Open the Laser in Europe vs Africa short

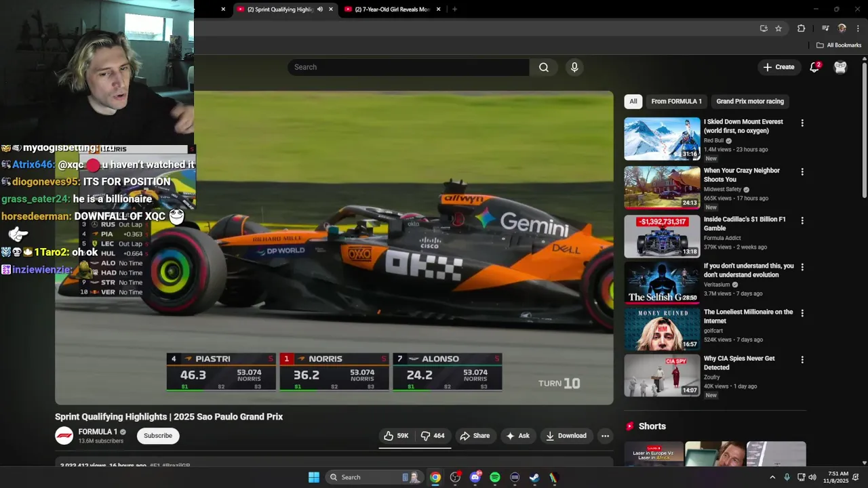point(654,453)
